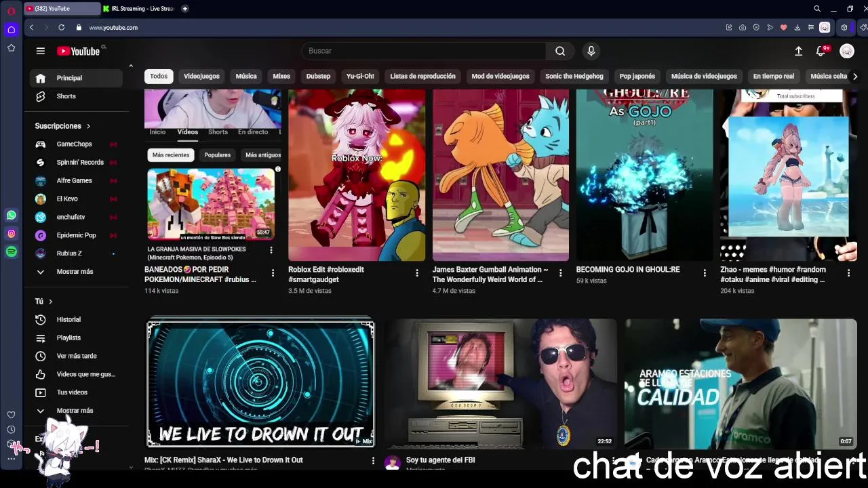Select the Música filter chip
Viewport: 868px width, 488px height.
click(246, 77)
